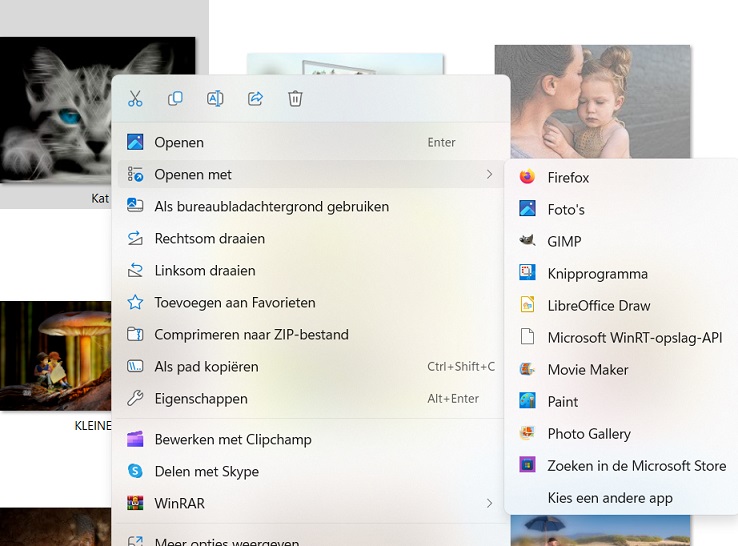
Task: Open image with Firefox
Action: pyautogui.click(x=568, y=178)
